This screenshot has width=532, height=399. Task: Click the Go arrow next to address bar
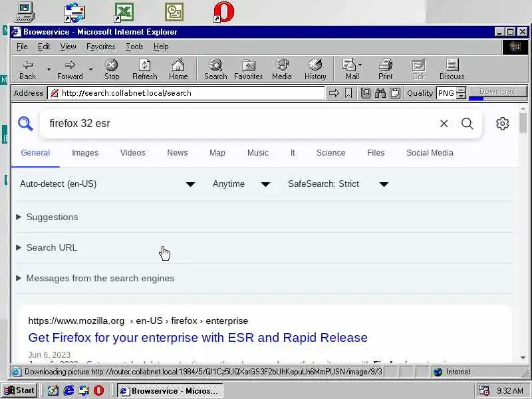(334, 93)
